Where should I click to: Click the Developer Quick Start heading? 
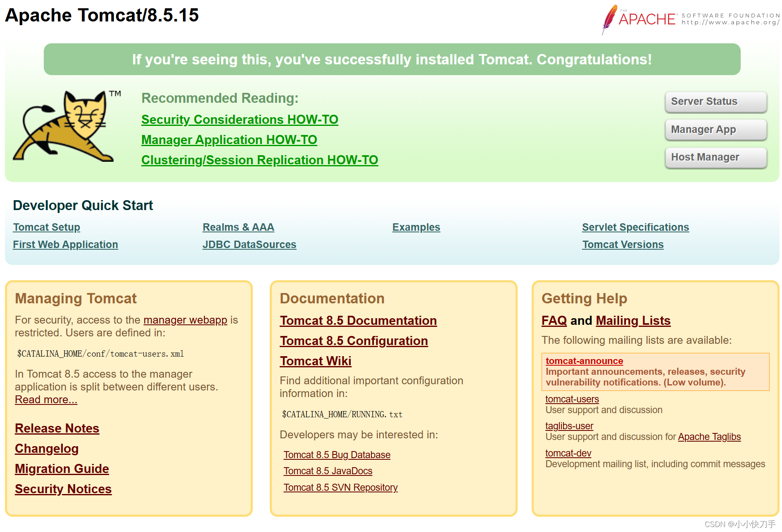click(x=83, y=206)
